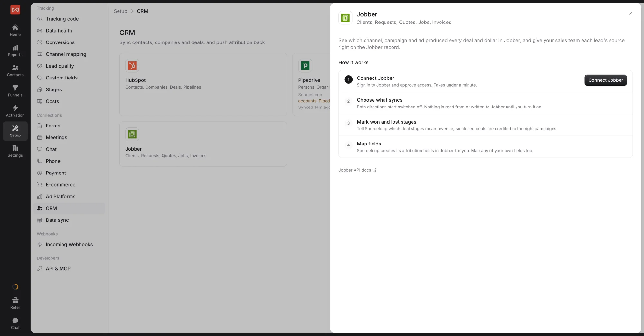This screenshot has height=336, width=644.
Task: Open Activation with the lightning icon
Action: (x=15, y=111)
